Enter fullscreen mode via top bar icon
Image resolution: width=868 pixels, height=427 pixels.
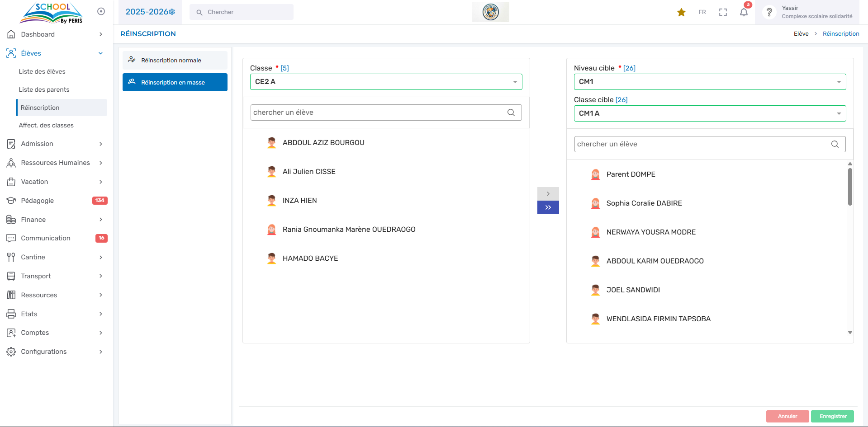tap(723, 12)
